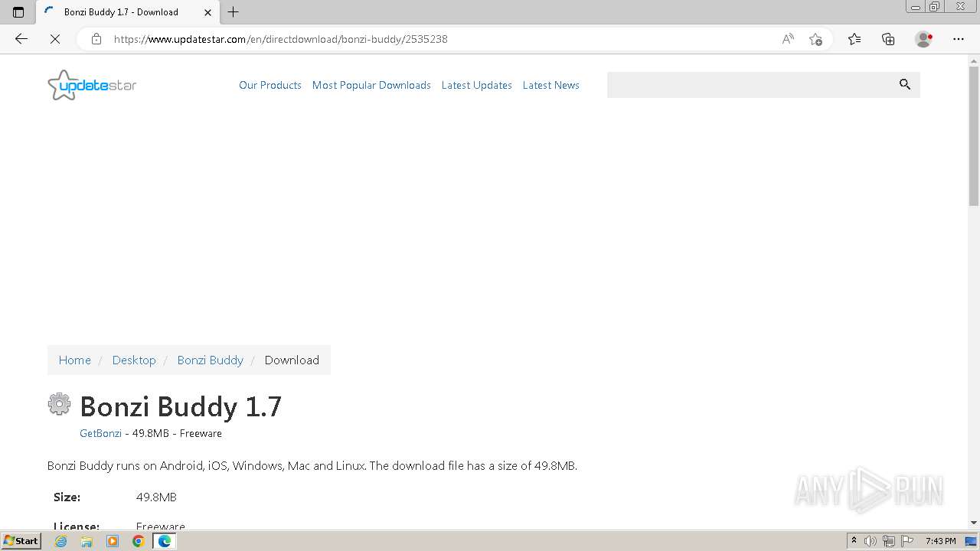
Task: Open the GetBonzi vendor link
Action: tap(100, 433)
